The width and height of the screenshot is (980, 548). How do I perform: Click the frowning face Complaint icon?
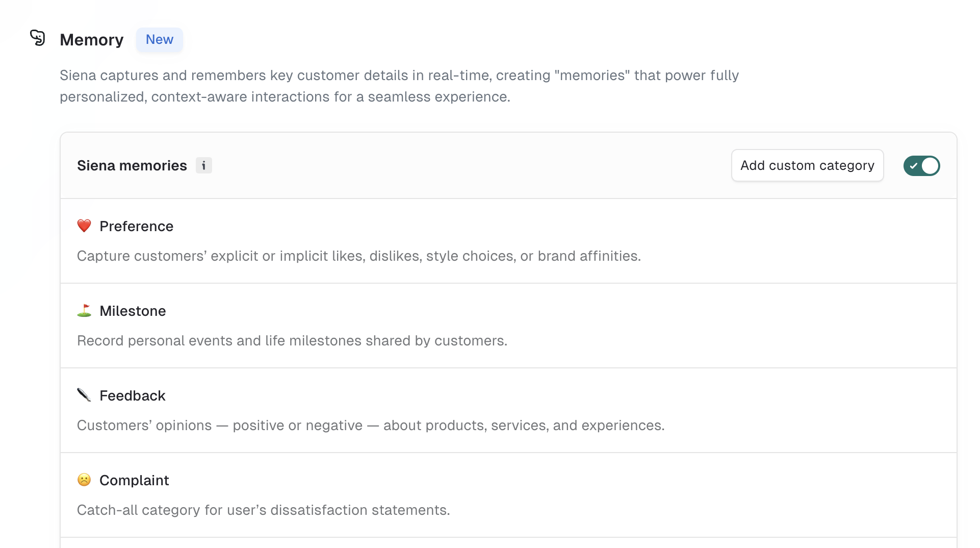click(x=84, y=480)
